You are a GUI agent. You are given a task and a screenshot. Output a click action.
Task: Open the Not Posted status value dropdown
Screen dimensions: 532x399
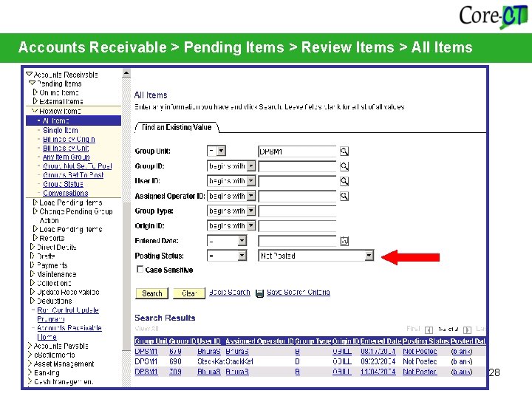369,256
